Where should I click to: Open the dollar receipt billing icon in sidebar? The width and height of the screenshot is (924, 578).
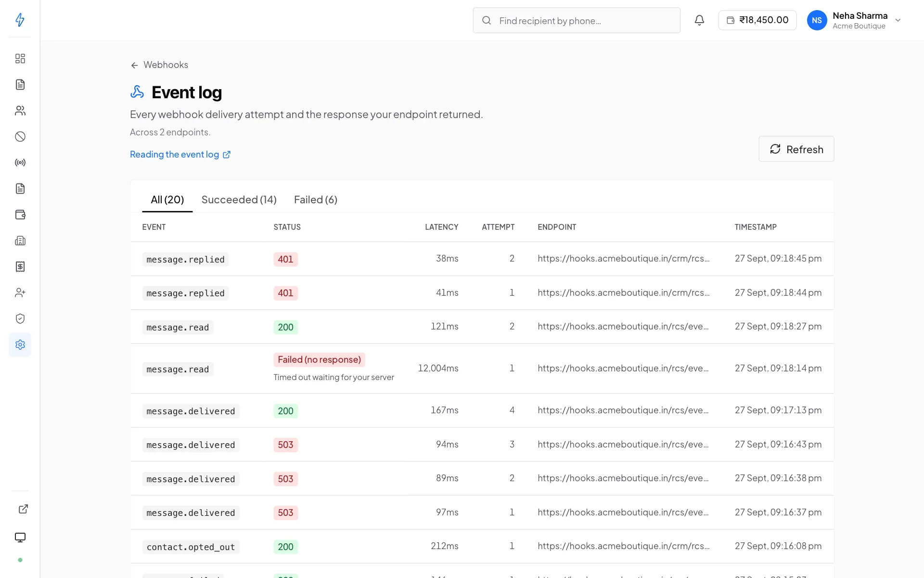point(20,266)
